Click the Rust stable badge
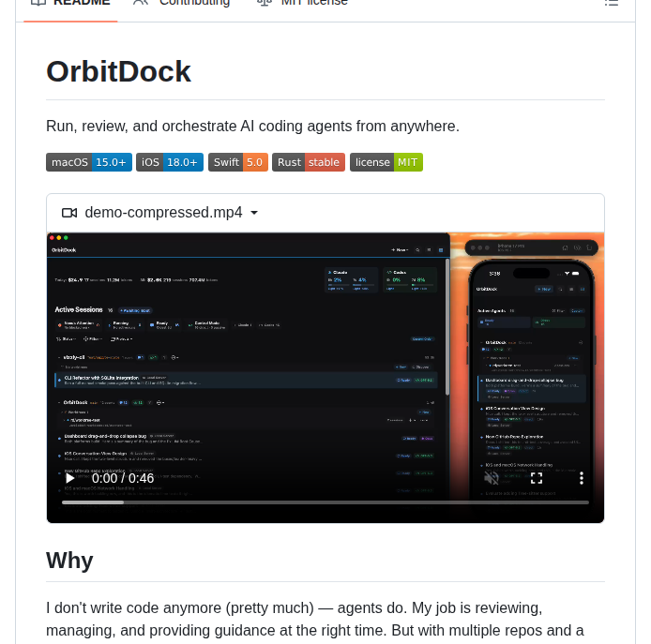Image resolution: width=651 pixels, height=644 pixels. [309, 162]
